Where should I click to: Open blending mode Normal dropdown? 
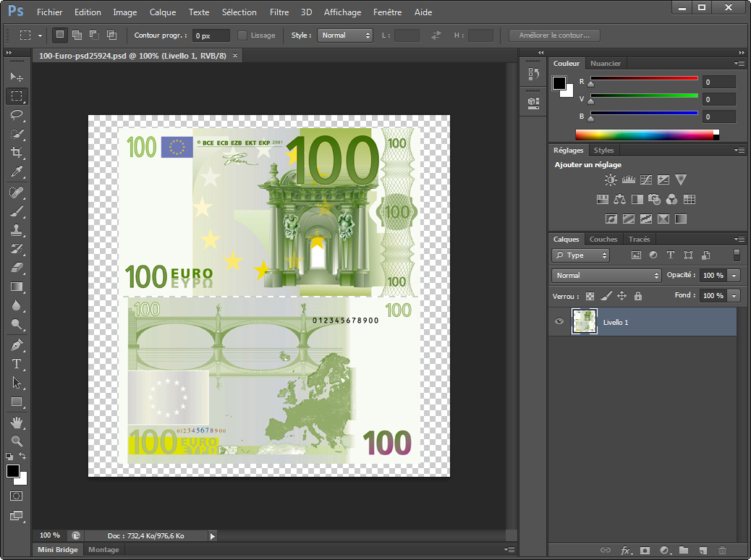click(x=606, y=276)
